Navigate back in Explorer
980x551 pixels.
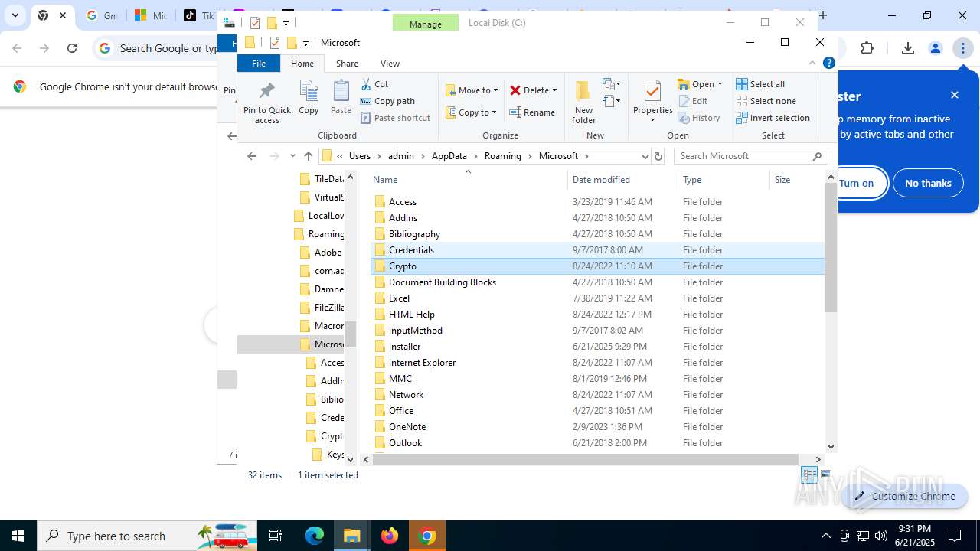[x=252, y=156]
